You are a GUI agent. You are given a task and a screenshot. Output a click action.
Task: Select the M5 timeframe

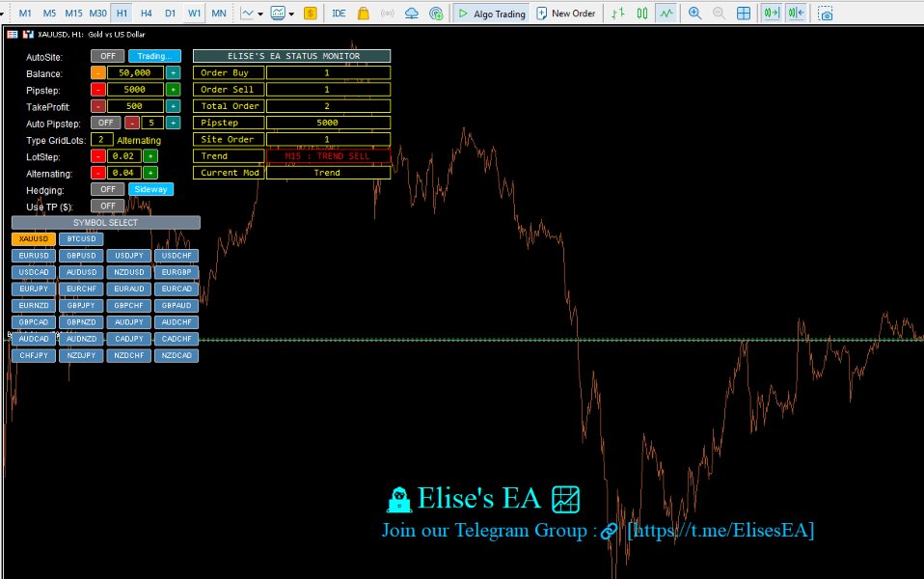coord(49,13)
